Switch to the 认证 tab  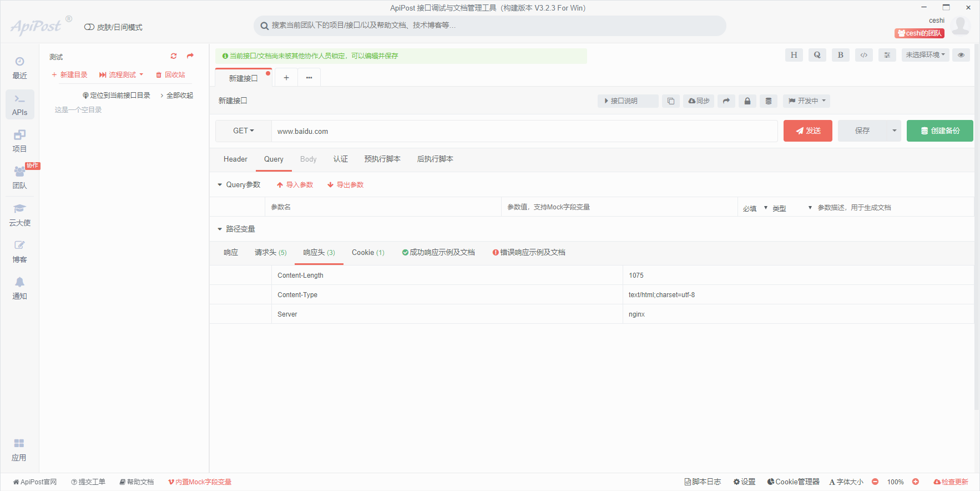click(x=341, y=159)
